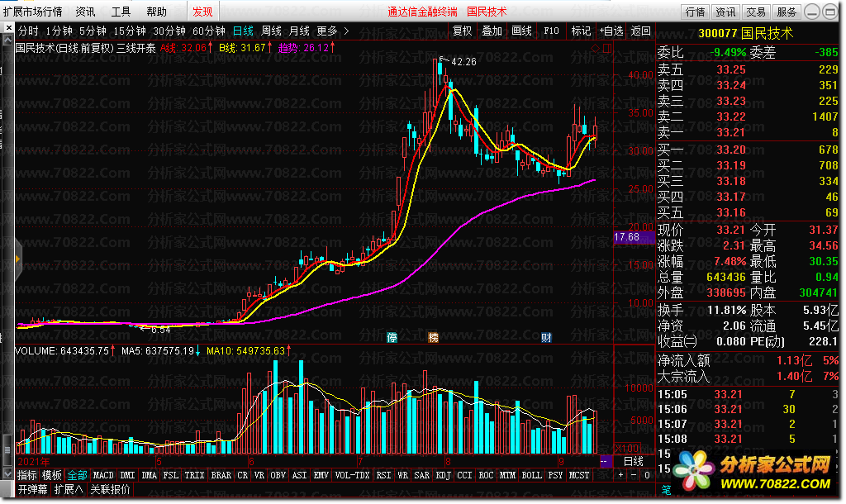
Task: Click the 返回 back button
Action: tap(641, 31)
